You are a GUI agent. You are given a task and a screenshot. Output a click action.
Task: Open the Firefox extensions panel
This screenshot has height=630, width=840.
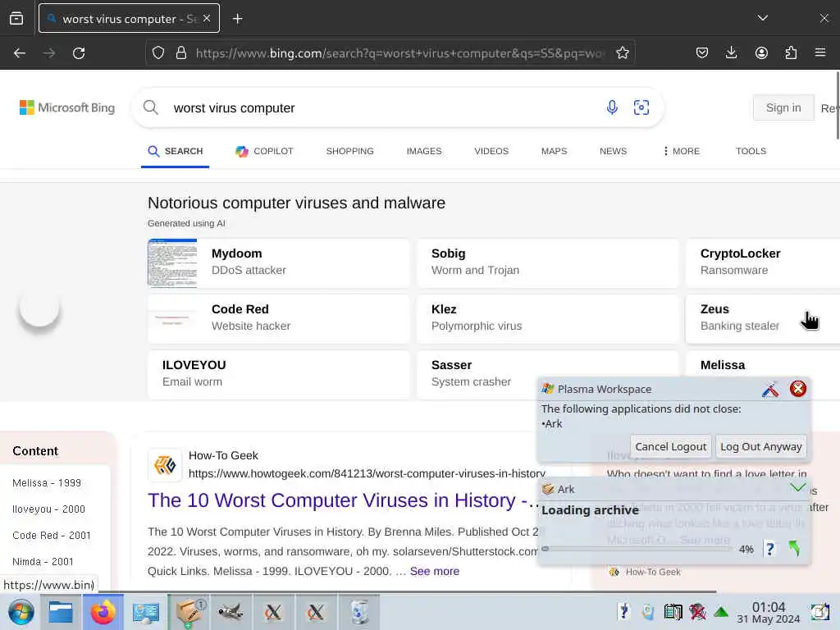point(791,53)
